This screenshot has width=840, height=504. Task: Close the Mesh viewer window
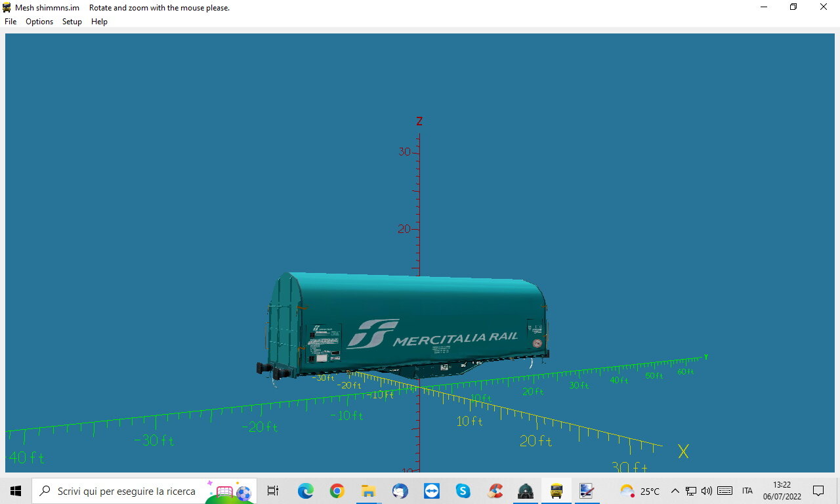824,7
